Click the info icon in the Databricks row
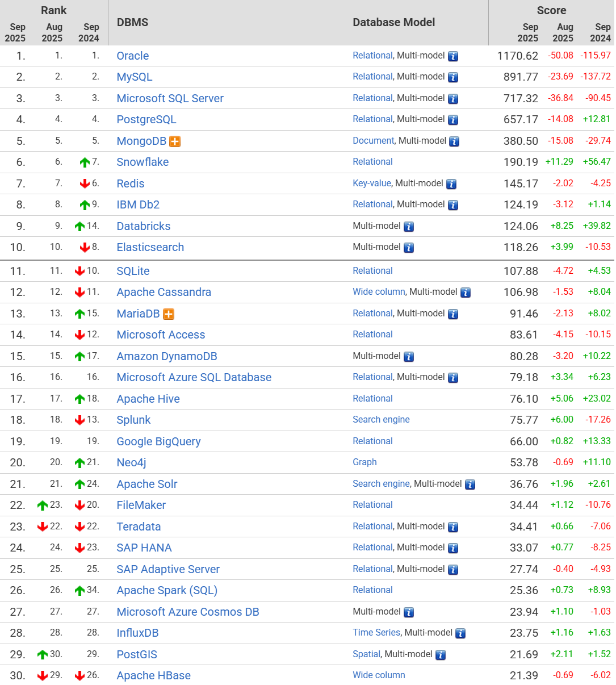 coord(409,227)
